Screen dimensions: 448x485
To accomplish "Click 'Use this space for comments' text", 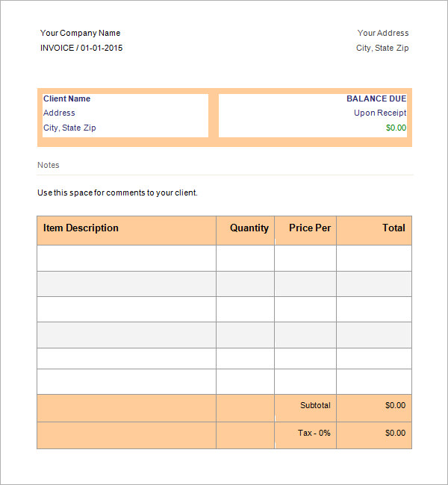I will (117, 193).
